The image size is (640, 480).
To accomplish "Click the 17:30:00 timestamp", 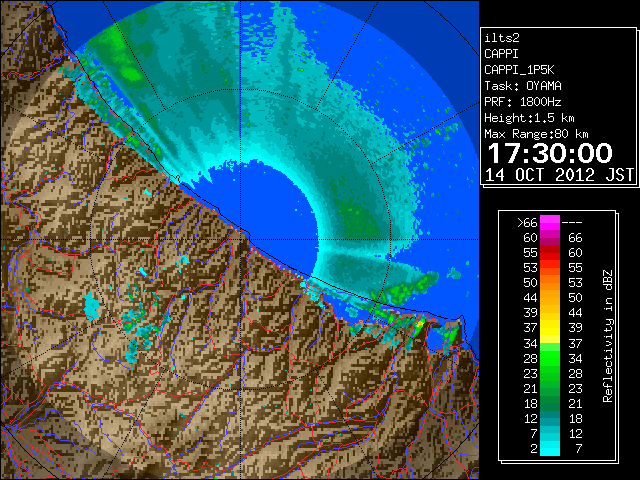I will pos(550,153).
